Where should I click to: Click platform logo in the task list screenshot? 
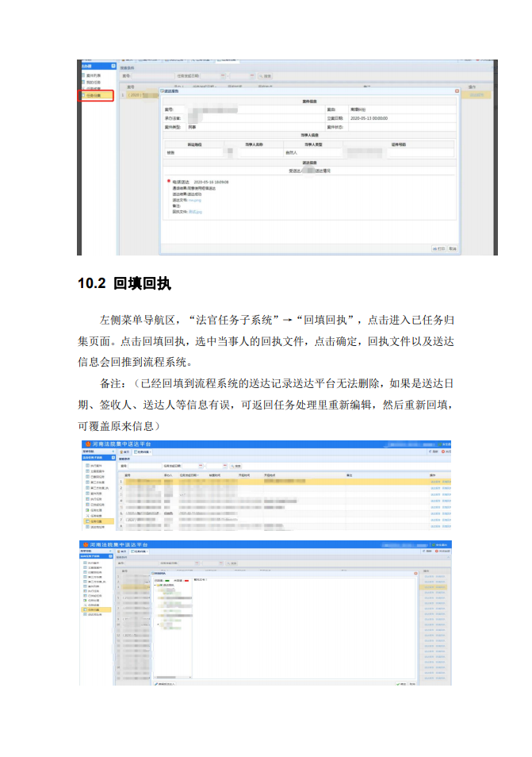87,444
